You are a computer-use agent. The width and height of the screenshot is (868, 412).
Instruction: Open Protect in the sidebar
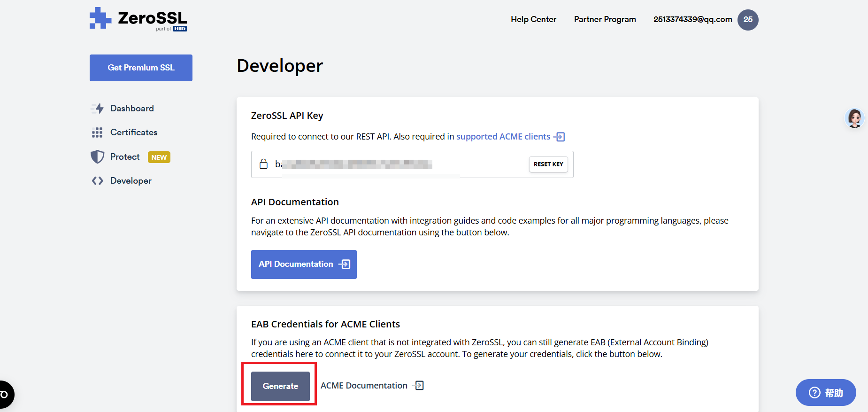click(125, 157)
